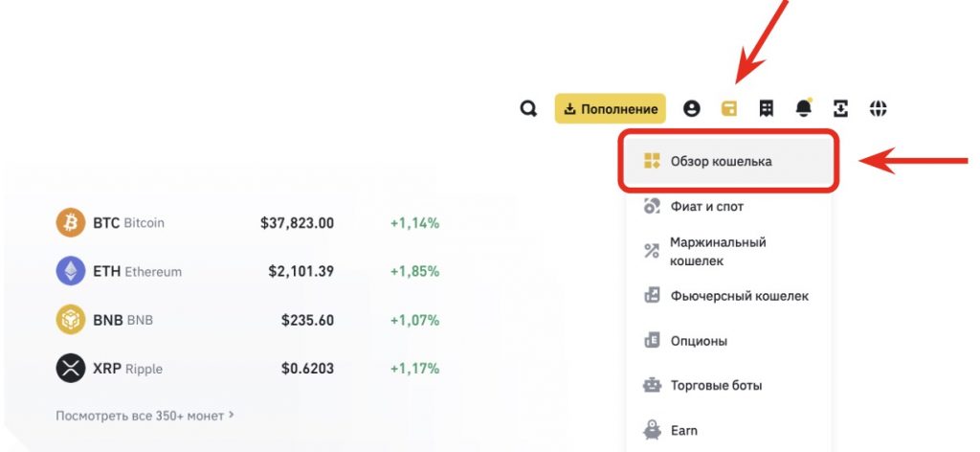Select Earn in wallet dropdown
Image resolution: width=980 pixels, height=452 pixels.
[x=683, y=431]
